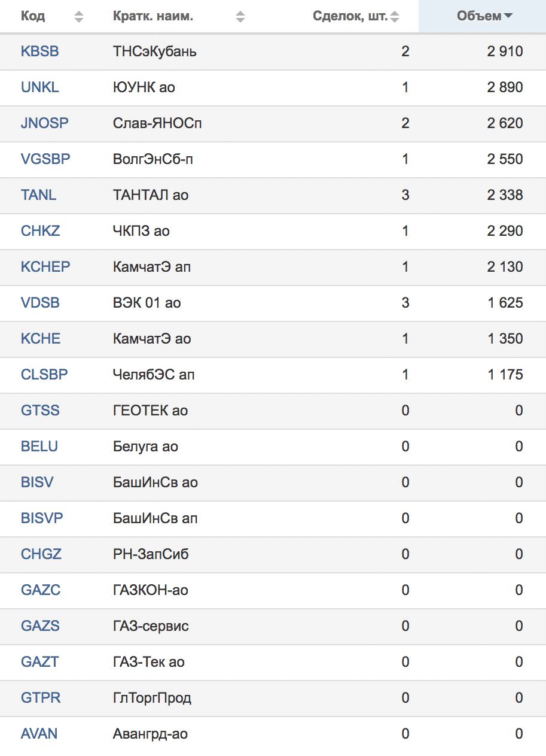Open the CLSBP ticker link
Screen dimensions: 546x756
coord(44,375)
